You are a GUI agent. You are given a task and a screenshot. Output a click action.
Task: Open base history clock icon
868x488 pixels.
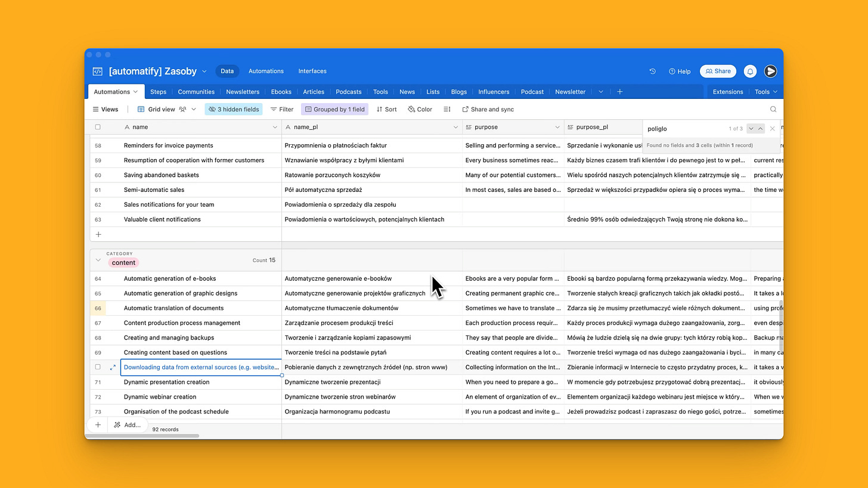coord(653,72)
